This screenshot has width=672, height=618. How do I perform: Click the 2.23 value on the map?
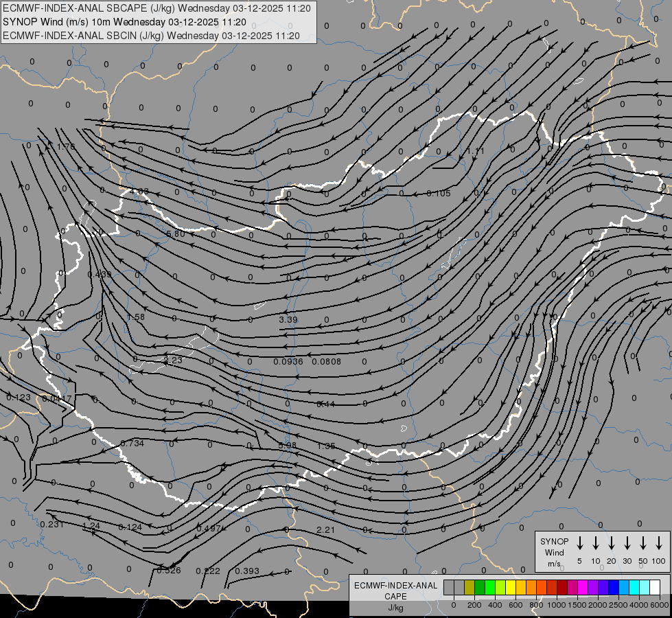click(x=173, y=360)
